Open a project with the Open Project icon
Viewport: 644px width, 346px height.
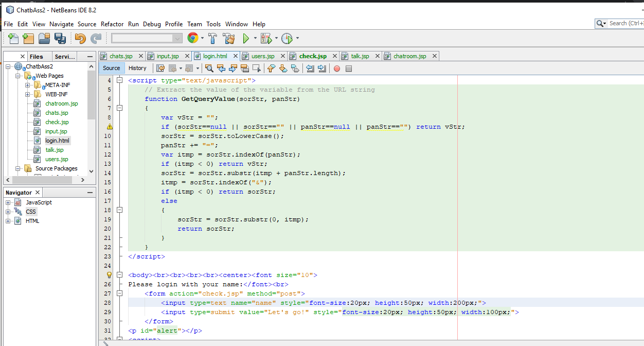point(43,38)
